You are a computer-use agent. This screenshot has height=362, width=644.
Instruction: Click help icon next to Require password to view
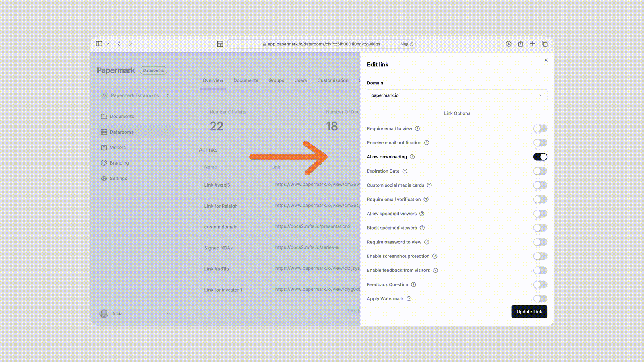click(x=427, y=242)
